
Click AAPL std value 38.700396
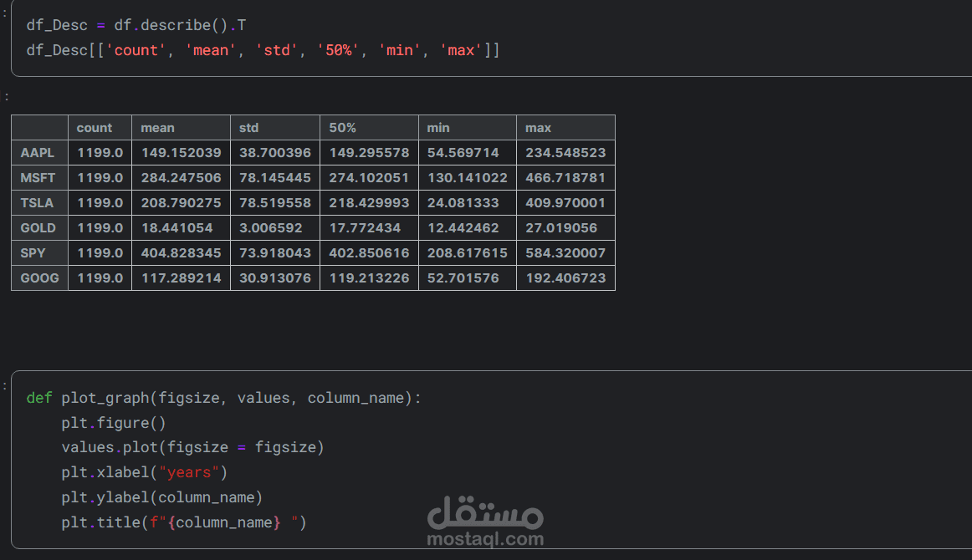[275, 152]
